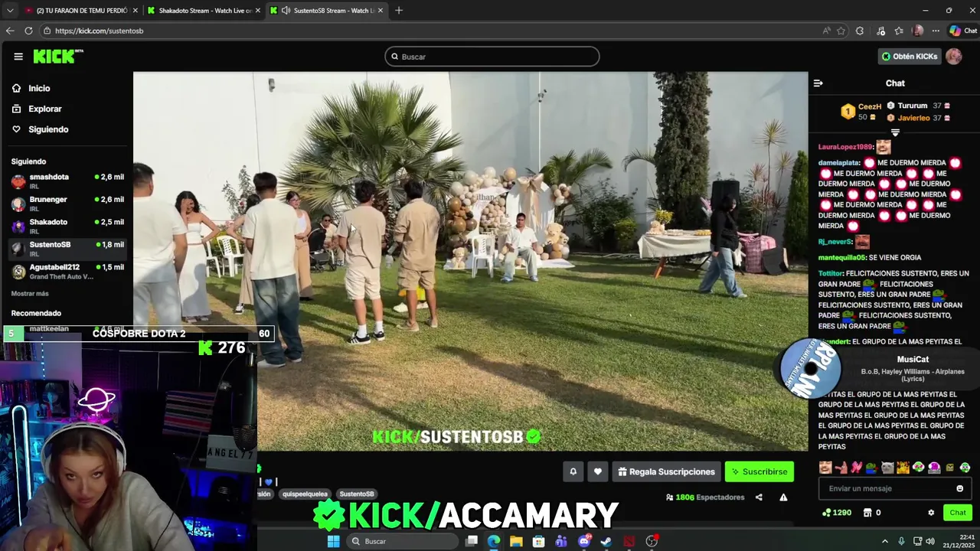Expand the list with Mostrar más
980x551 pixels.
point(30,294)
